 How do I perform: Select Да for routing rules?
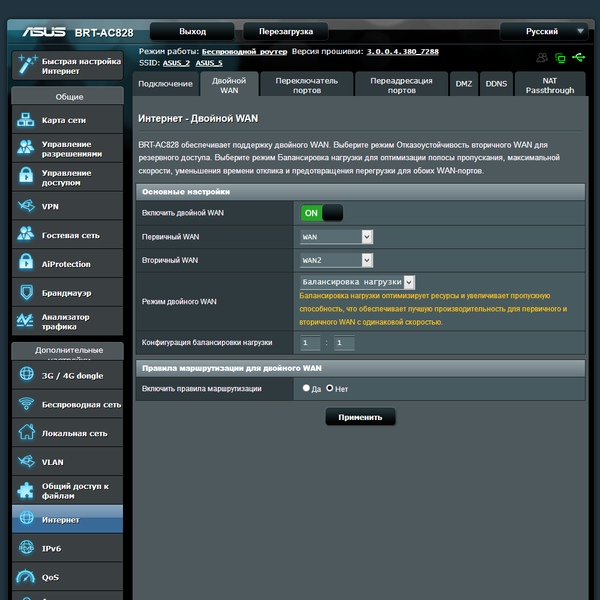pos(306,388)
